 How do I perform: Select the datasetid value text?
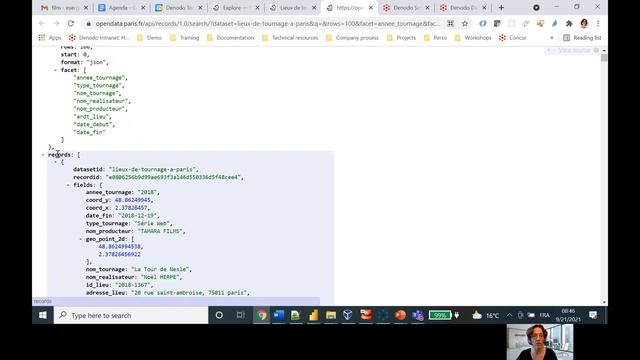coord(152,169)
